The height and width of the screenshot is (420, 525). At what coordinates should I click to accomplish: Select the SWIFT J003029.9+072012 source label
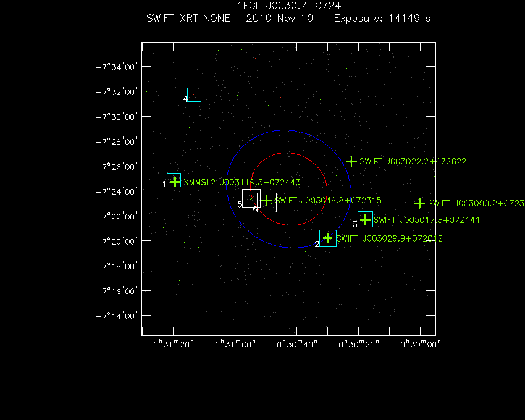coord(389,238)
